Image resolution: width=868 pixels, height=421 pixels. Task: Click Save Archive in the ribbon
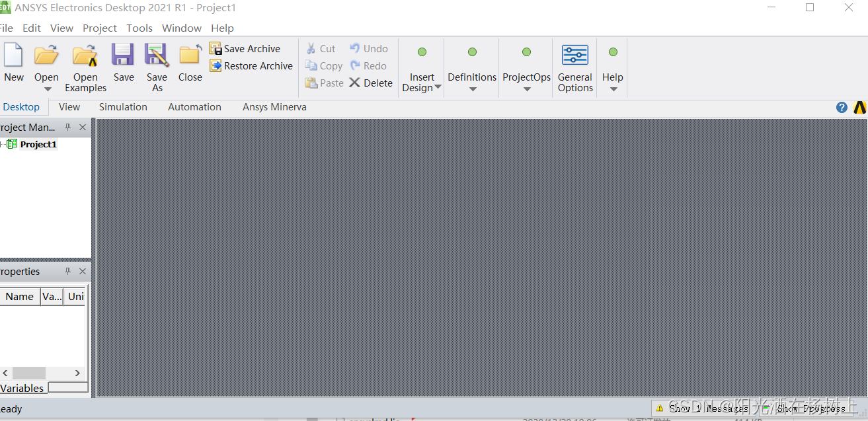click(245, 49)
